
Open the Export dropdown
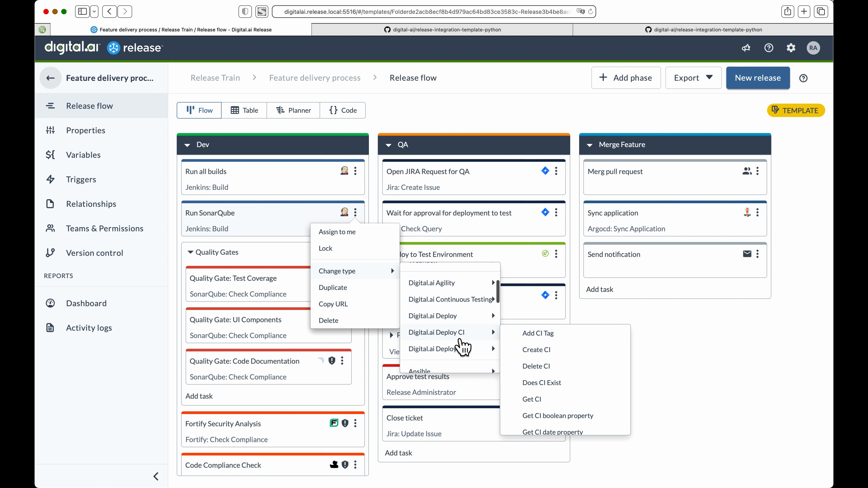pyautogui.click(x=693, y=78)
